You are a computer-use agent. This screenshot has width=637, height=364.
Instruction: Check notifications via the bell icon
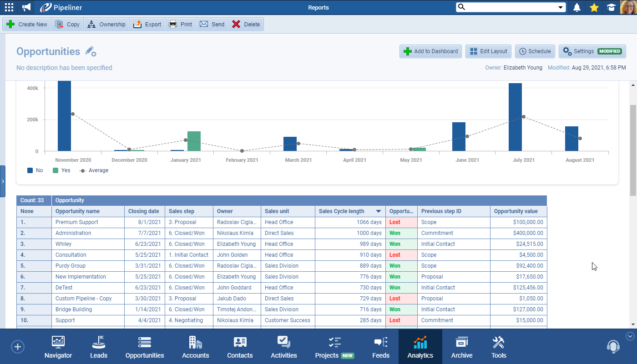[576, 7]
